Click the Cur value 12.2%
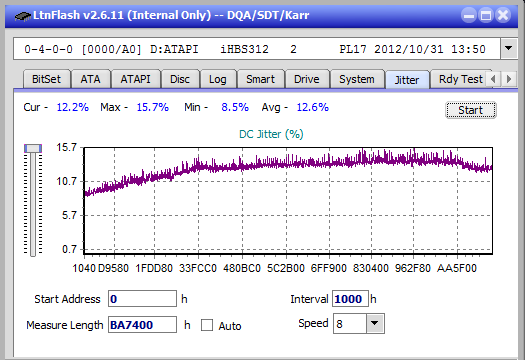The image size is (525, 360). (73, 107)
